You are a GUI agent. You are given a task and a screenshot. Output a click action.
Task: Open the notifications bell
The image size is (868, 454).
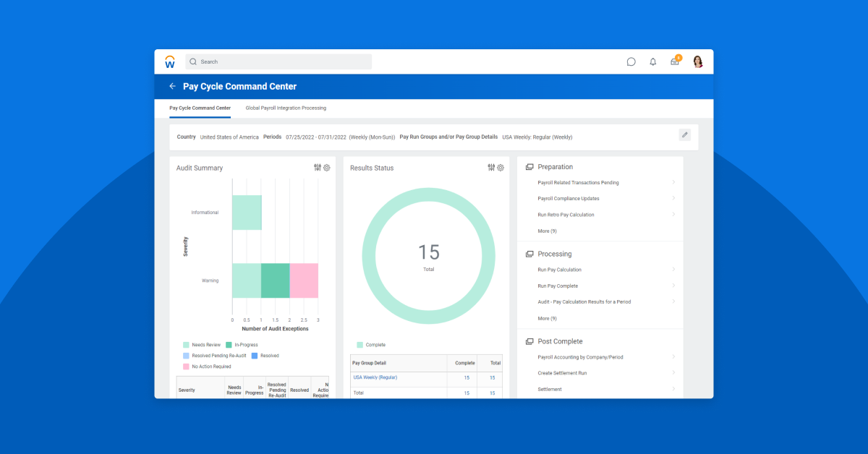pos(652,61)
